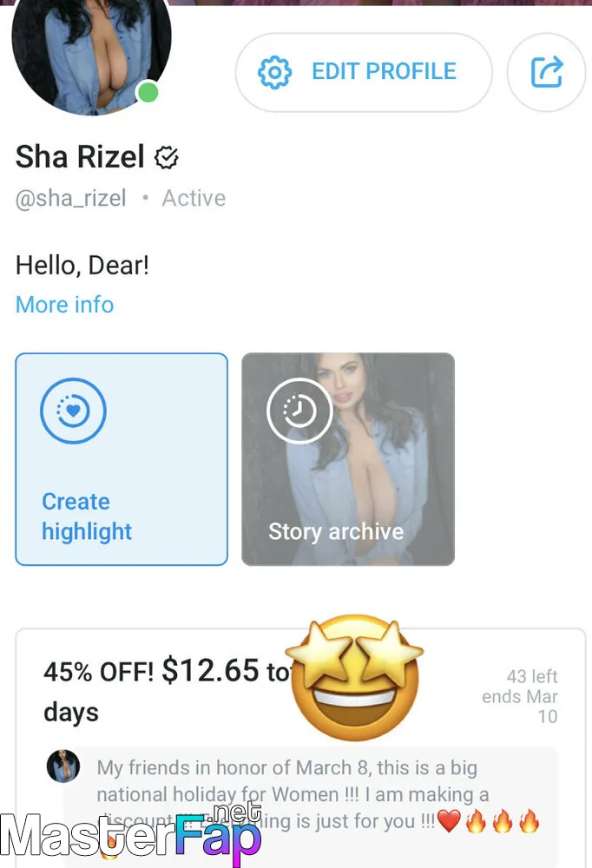Click the story archive clock icon

click(299, 411)
